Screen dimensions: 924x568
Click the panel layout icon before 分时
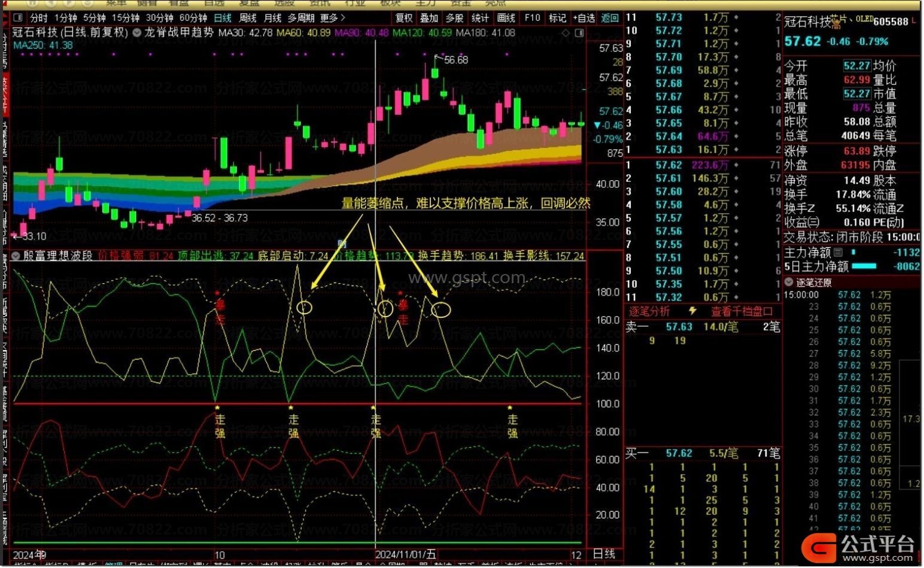[x=17, y=18]
